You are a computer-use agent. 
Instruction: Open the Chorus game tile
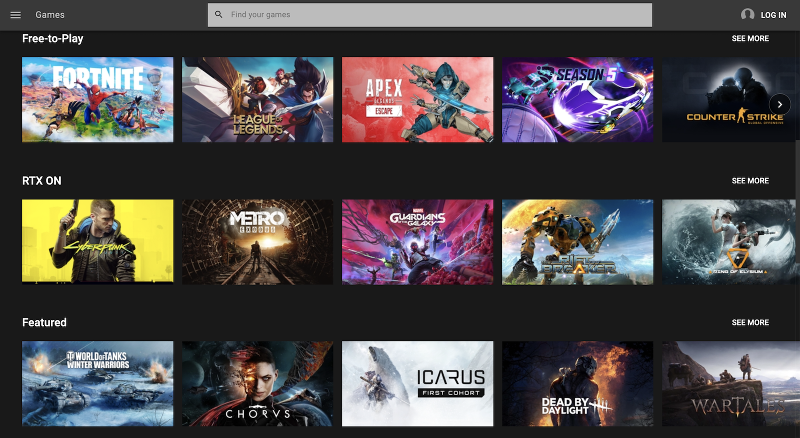(258, 383)
